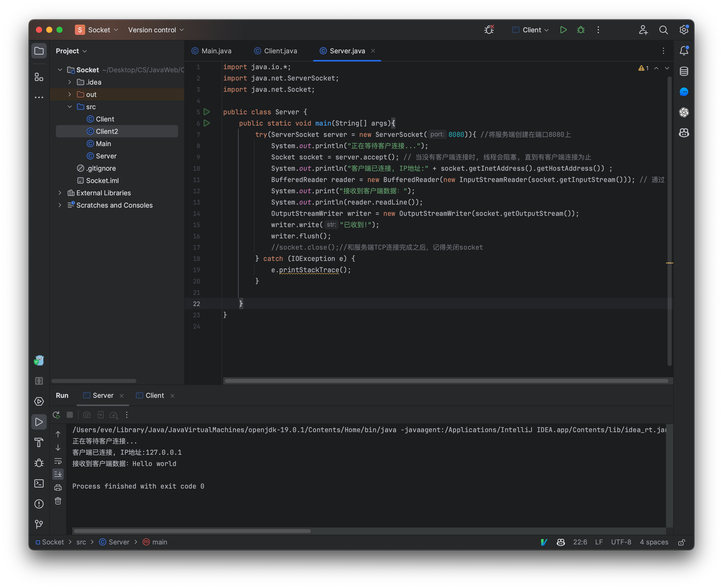Start Code With Me session
The height and width of the screenshot is (588, 723).
point(643,30)
